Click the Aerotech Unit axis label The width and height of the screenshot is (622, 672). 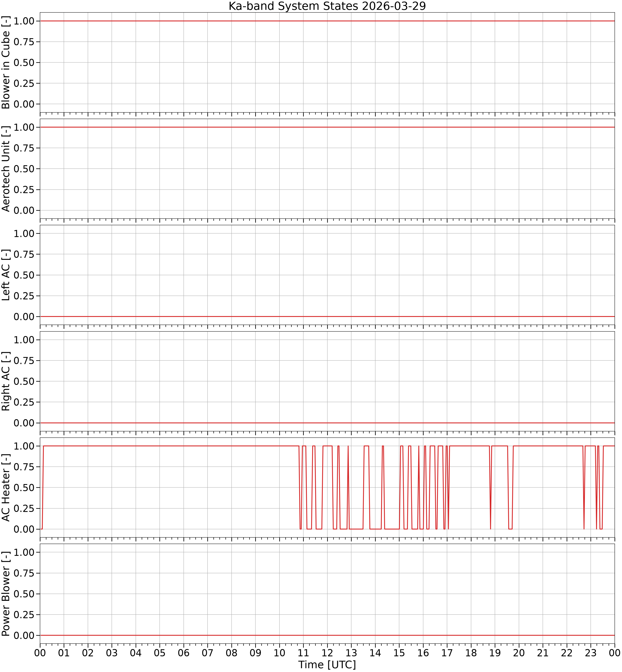[6, 169]
